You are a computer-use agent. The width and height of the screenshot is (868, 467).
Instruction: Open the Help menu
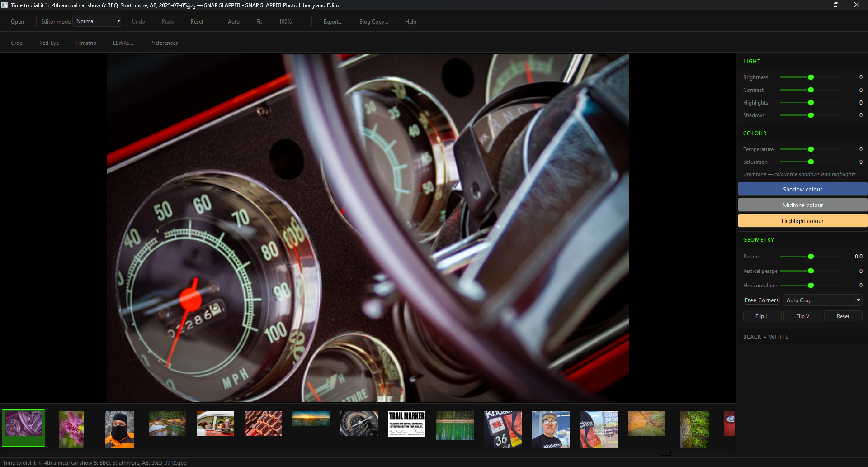tap(410, 22)
